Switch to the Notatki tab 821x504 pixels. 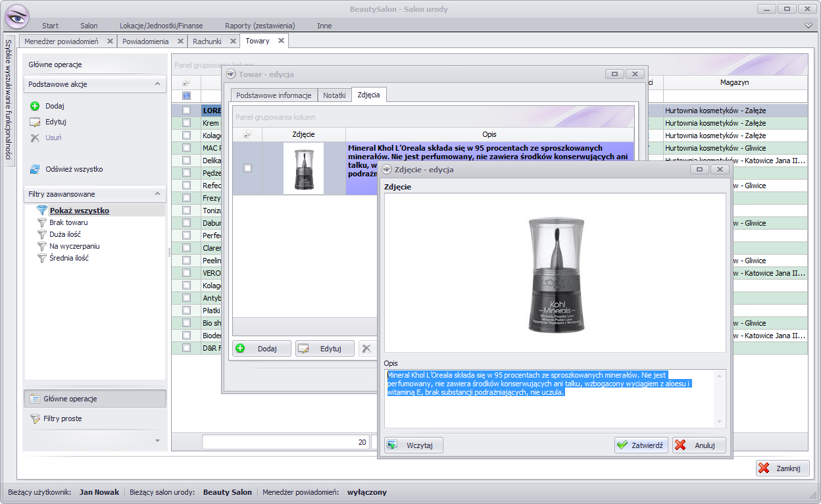click(x=334, y=95)
